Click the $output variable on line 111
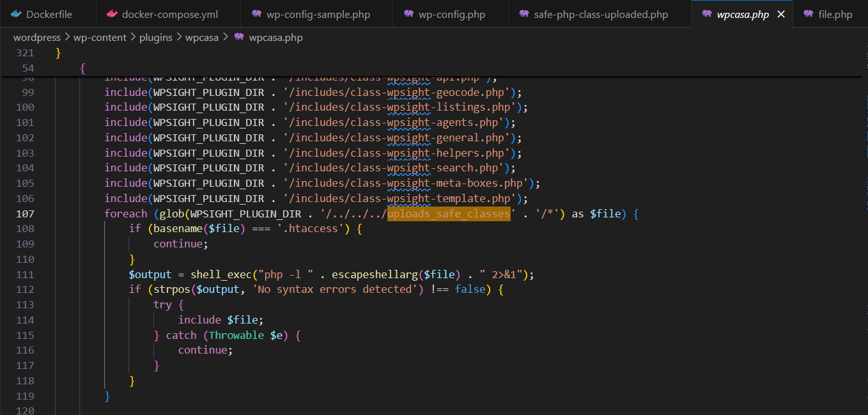Viewport: 868px width, 415px height. tap(150, 274)
